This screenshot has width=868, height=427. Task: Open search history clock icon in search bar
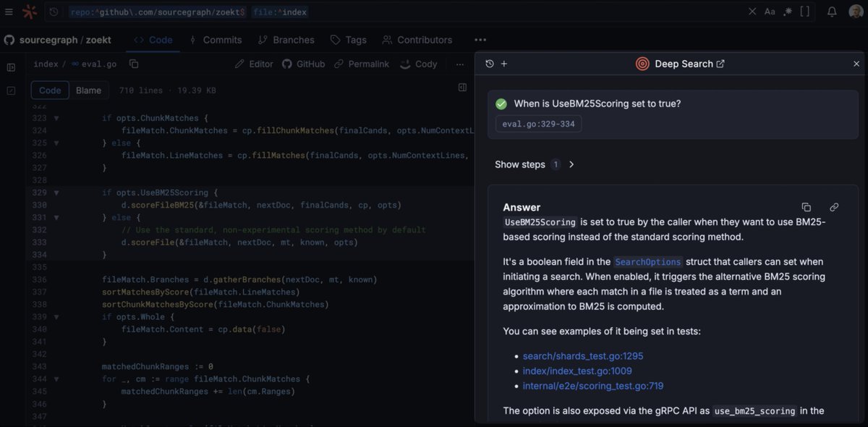click(x=54, y=12)
